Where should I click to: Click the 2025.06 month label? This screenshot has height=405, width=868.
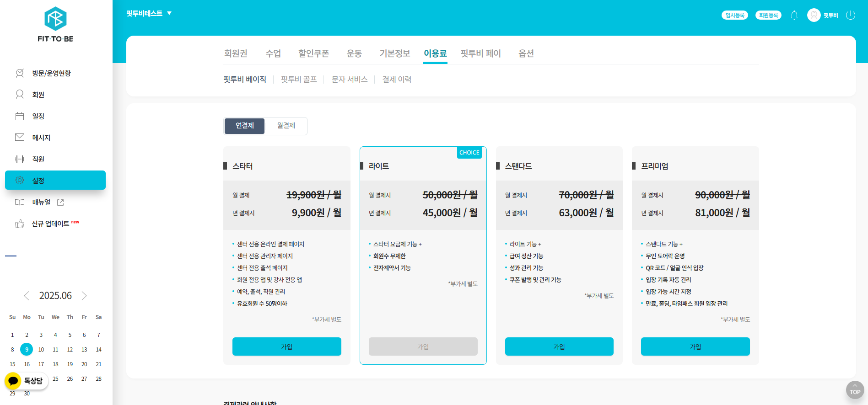55,296
